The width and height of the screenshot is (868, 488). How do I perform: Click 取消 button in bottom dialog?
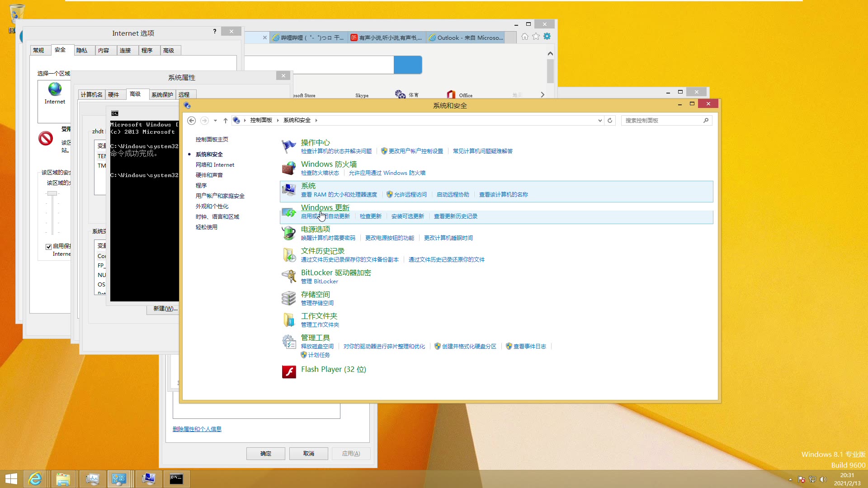(x=309, y=454)
